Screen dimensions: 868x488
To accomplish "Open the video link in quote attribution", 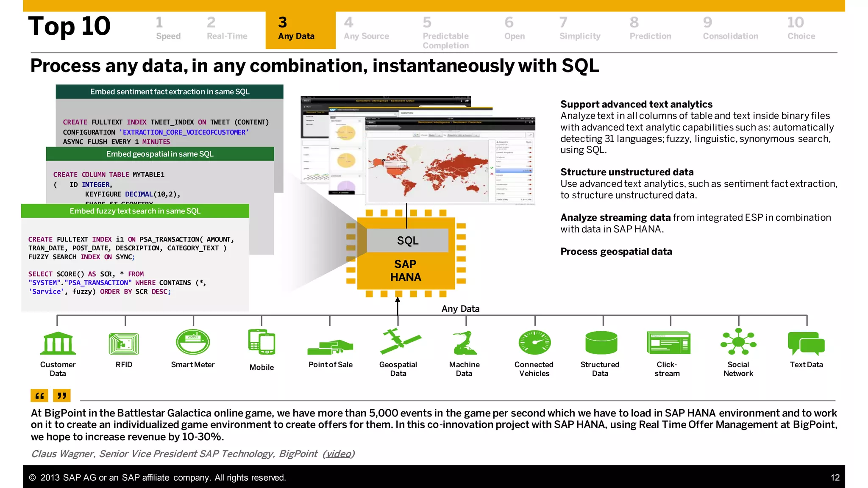I will tap(339, 454).
